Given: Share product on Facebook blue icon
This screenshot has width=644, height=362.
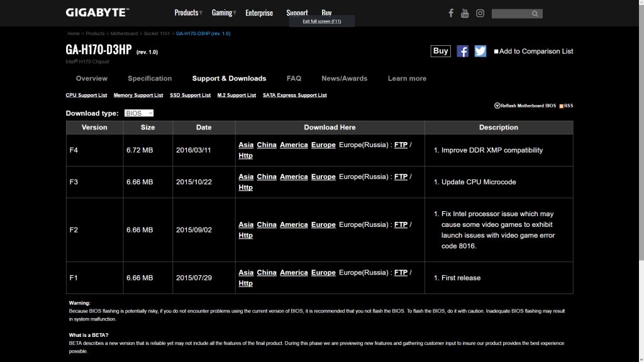Looking at the screenshot, I should pos(462,52).
